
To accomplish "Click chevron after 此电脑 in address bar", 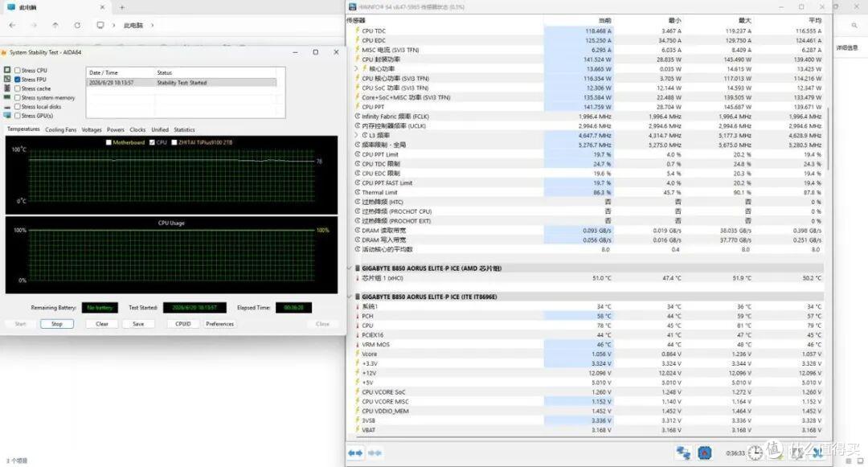I will (x=152, y=26).
